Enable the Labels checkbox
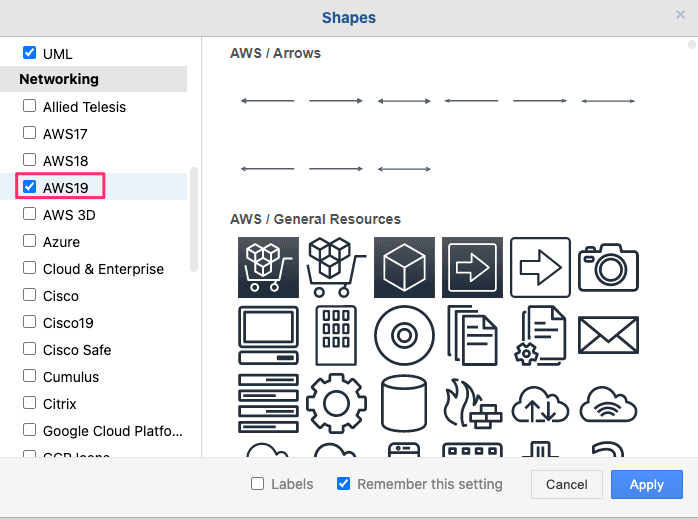 pos(257,484)
